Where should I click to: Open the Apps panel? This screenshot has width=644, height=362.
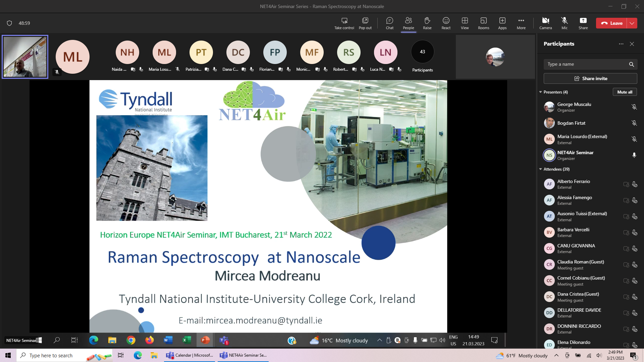pos(502,23)
